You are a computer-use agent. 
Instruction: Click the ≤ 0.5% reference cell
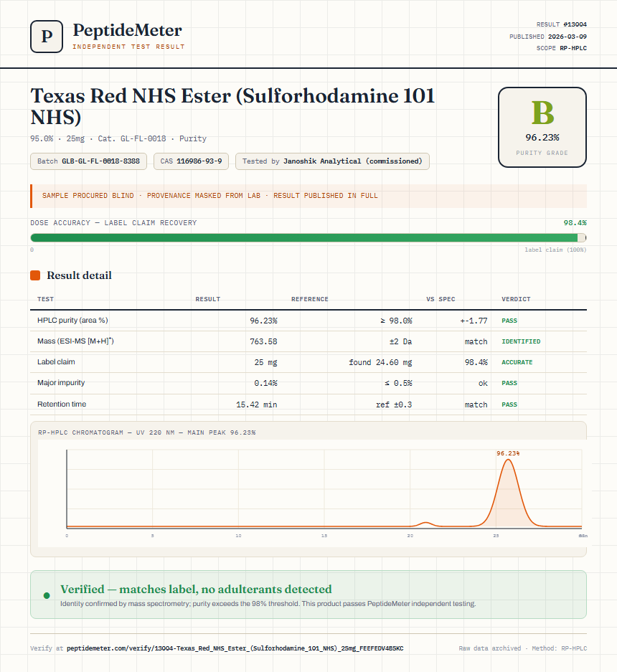(x=398, y=383)
